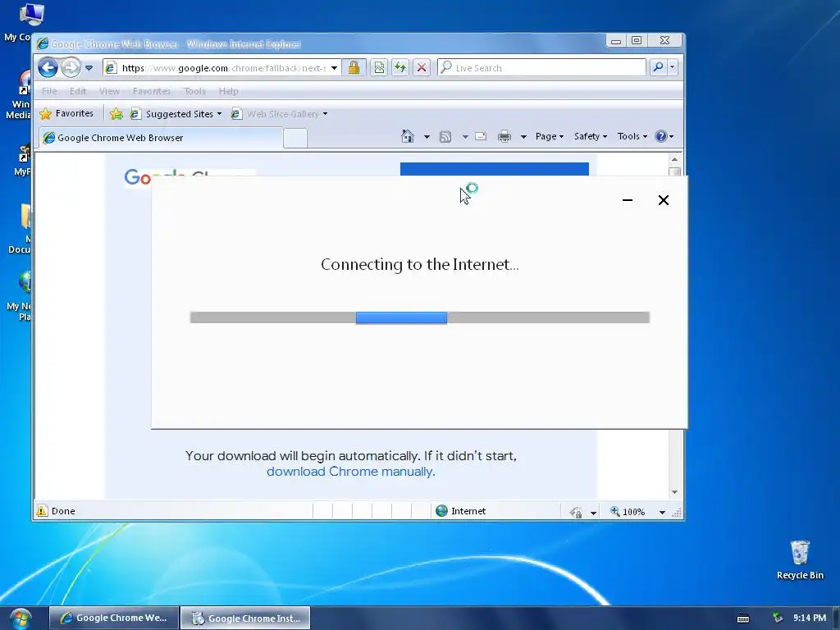The width and height of the screenshot is (840, 630).
Task: Click blue button on Chrome page
Action: coord(495,169)
